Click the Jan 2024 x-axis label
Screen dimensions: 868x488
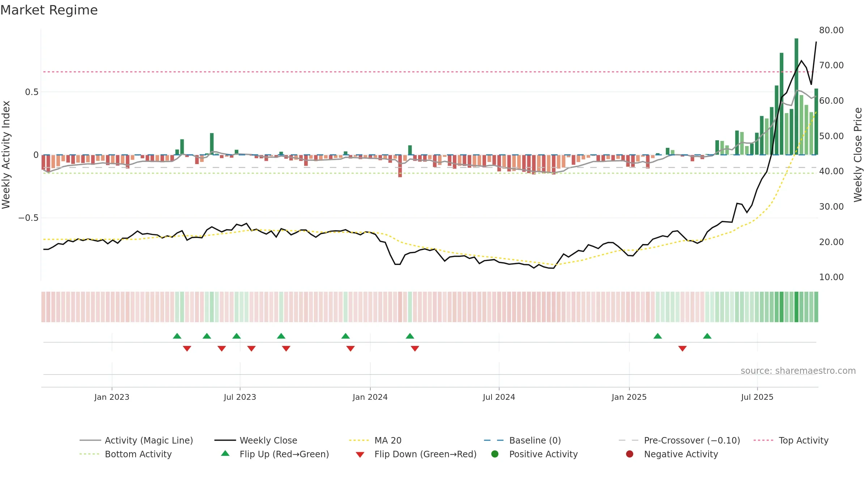(x=370, y=397)
